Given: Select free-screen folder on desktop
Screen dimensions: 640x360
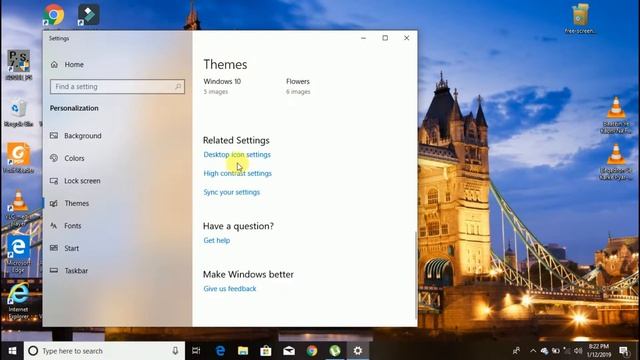Looking at the screenshot, I should 580,18.
